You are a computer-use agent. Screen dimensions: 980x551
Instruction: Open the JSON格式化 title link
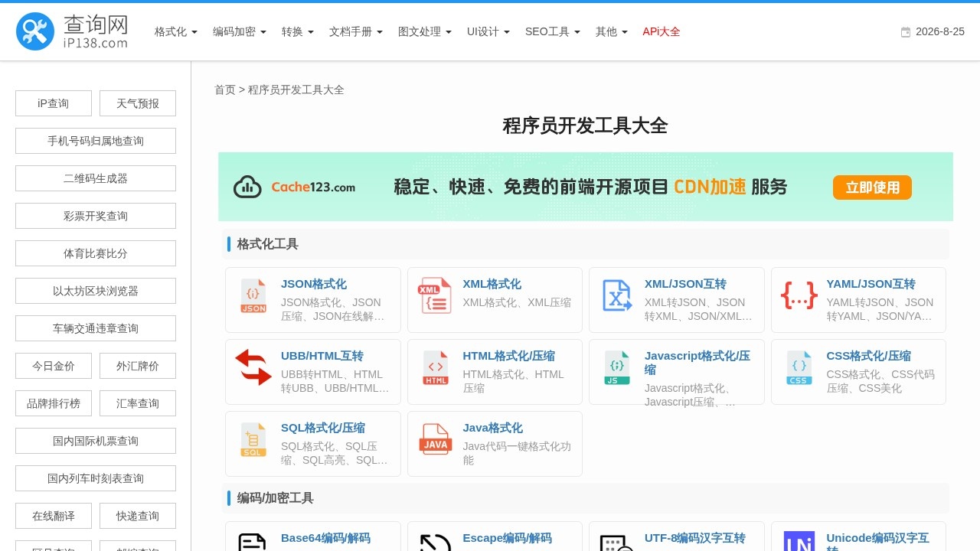314,284
